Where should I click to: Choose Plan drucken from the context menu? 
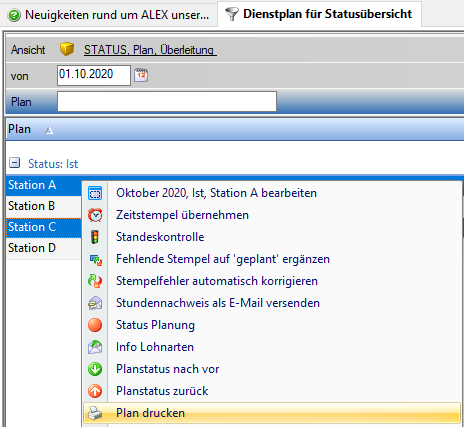(272, 413)
